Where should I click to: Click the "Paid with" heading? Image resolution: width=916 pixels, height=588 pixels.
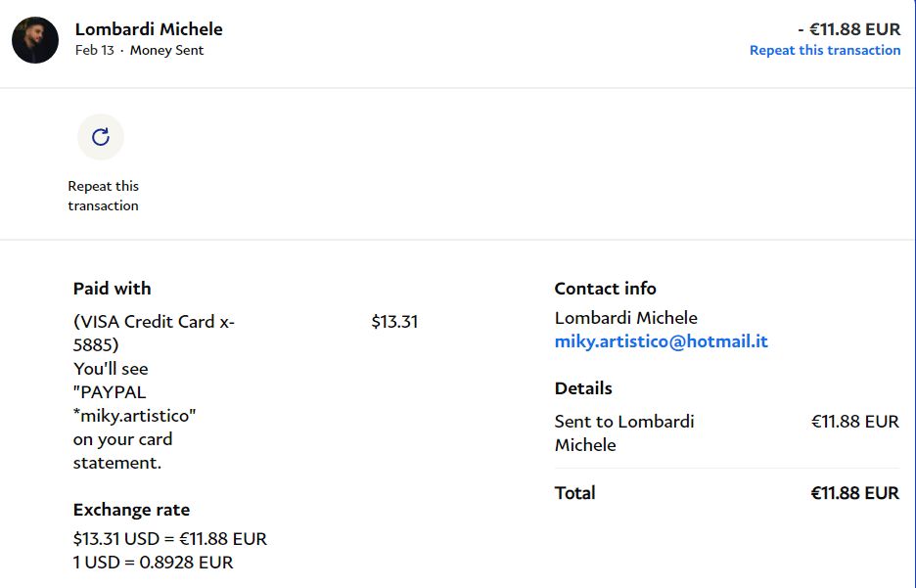pyautogui.click(x=112, y=289)
